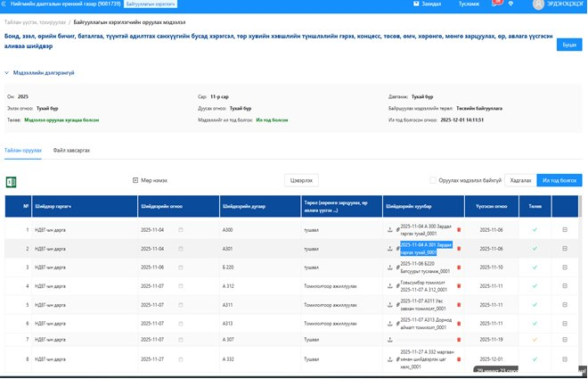Click the add-row plus icon beside Мөр нэмэх
Viewport: 588px width, 379px height.
click(135, 180)
